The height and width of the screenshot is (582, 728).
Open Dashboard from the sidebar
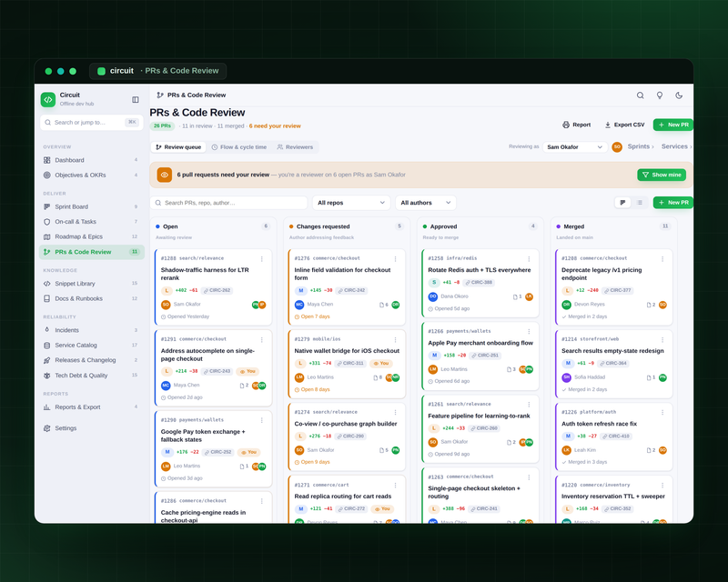(92, 160)
